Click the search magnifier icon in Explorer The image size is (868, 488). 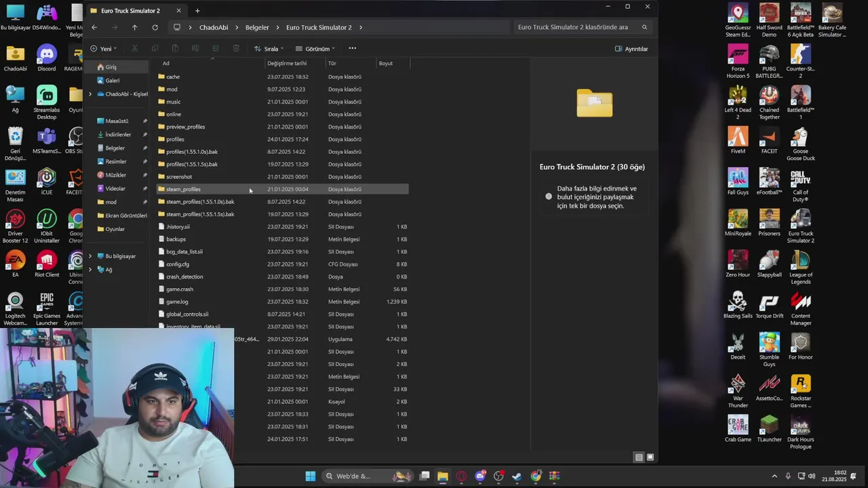click(x=644, y=27)
